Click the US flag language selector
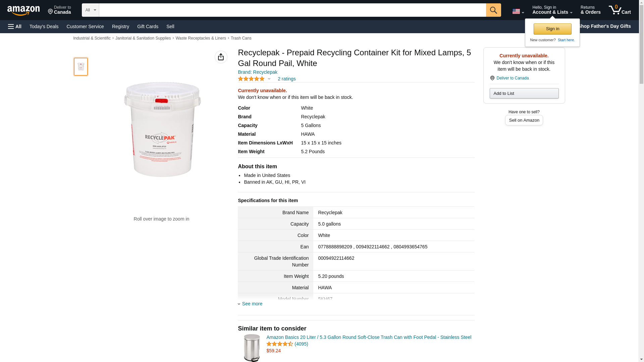The width and height of the screenshot is (644, 362). [x=518, y=11]
